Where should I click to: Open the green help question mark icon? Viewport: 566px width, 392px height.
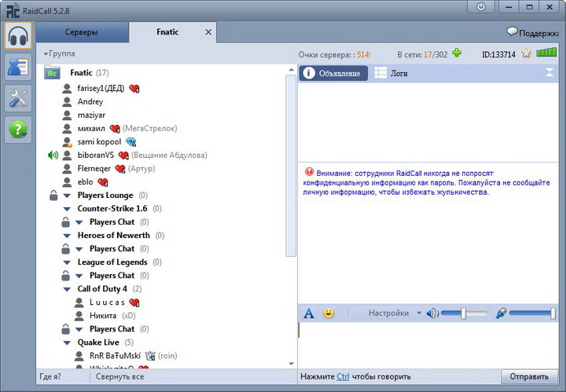click(18, 130)
